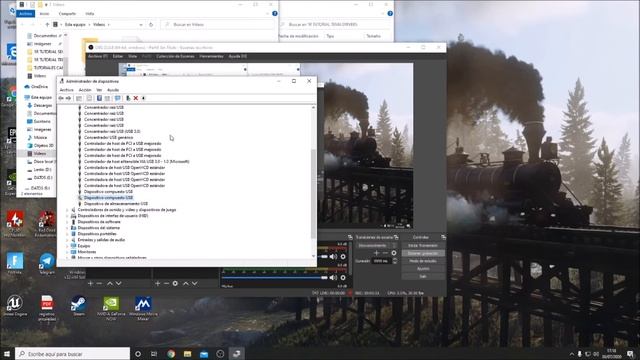The width and height of the screenshot is (640, 360).
Task: Click Modo de estudio button in OBS
Action: coord(423,261)
